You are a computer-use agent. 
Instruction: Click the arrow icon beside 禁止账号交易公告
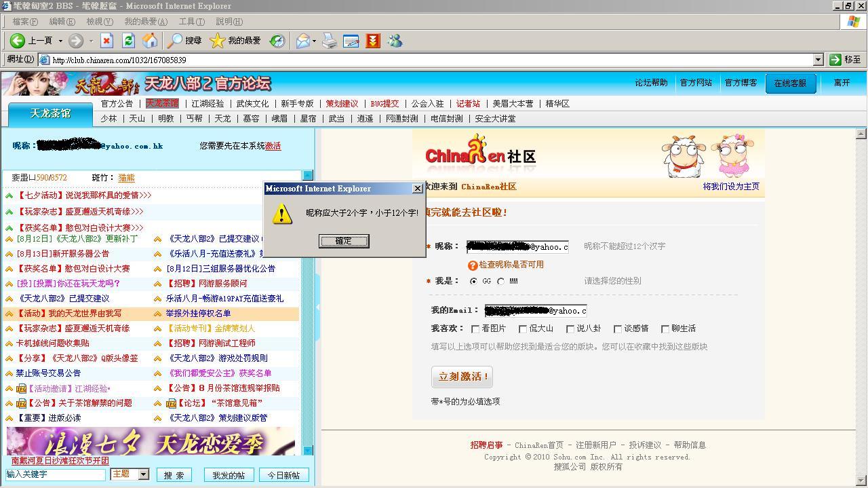9,373
